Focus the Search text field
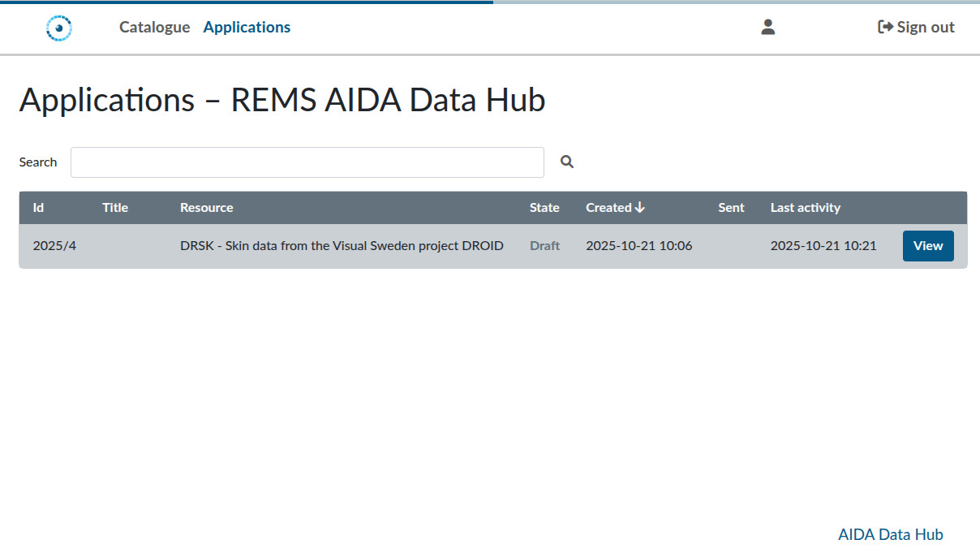Screen dimensions: 980x557 307,162
